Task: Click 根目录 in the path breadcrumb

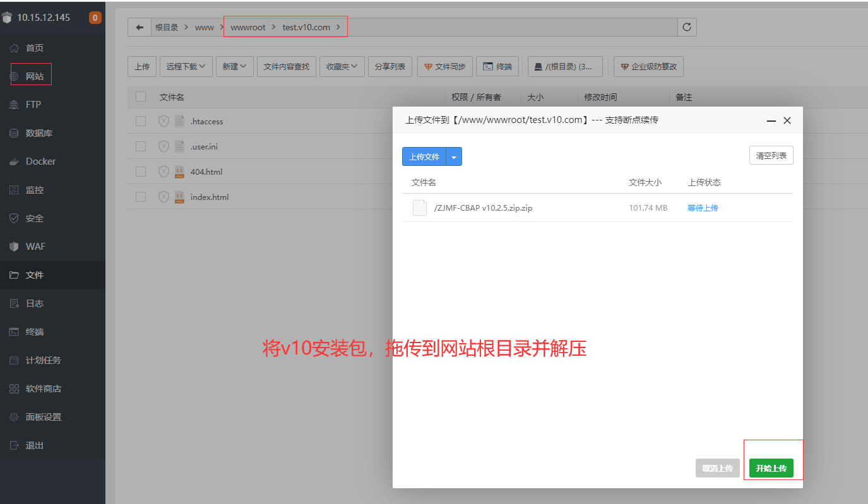Action: [167, 27]
